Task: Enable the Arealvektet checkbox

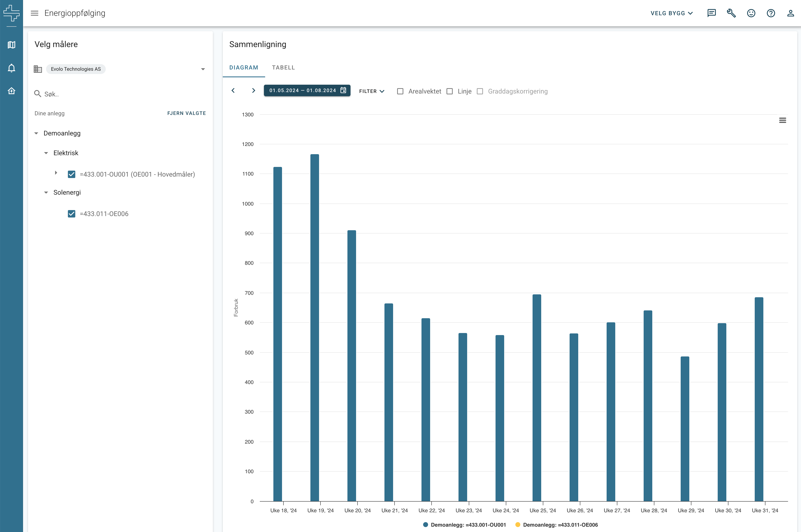Action: coord(400,91)
